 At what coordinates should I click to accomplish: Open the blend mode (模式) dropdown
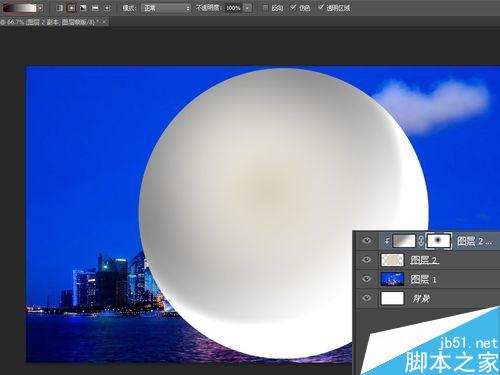[x=166, y=8]
